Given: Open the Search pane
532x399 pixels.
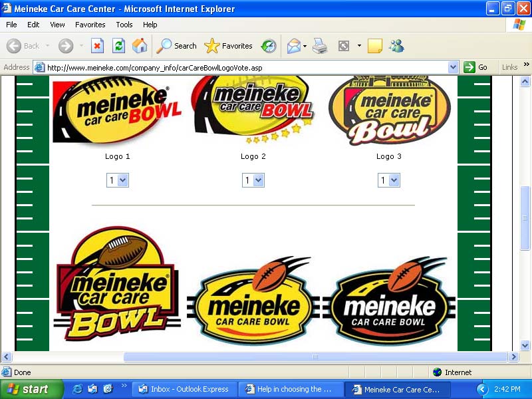Looking at the screenshot, I should coord(176,46).
